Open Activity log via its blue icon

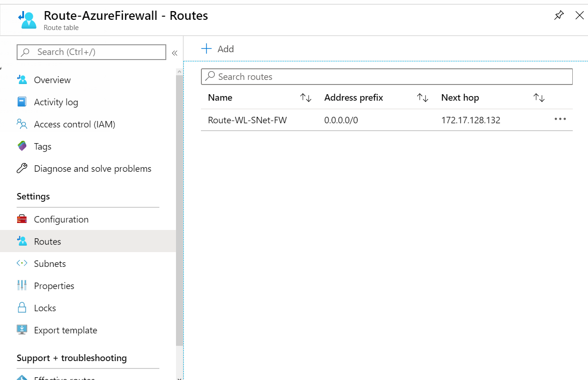click(x=22, y=102)
